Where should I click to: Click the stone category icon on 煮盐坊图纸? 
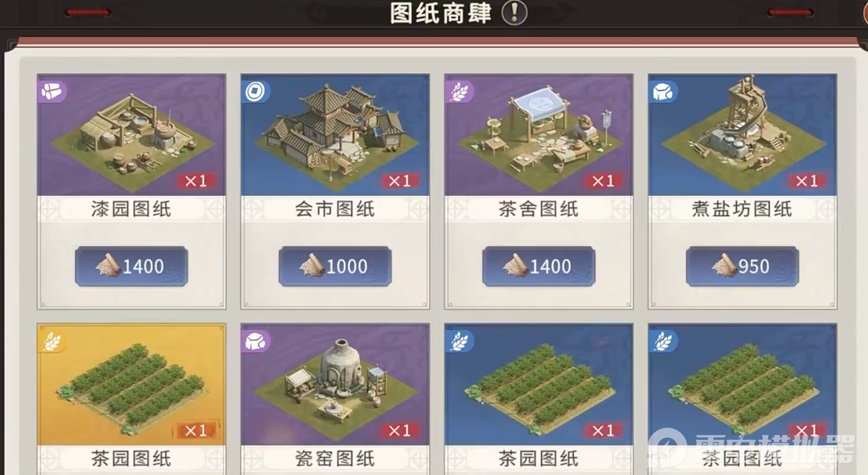point(664,91)
